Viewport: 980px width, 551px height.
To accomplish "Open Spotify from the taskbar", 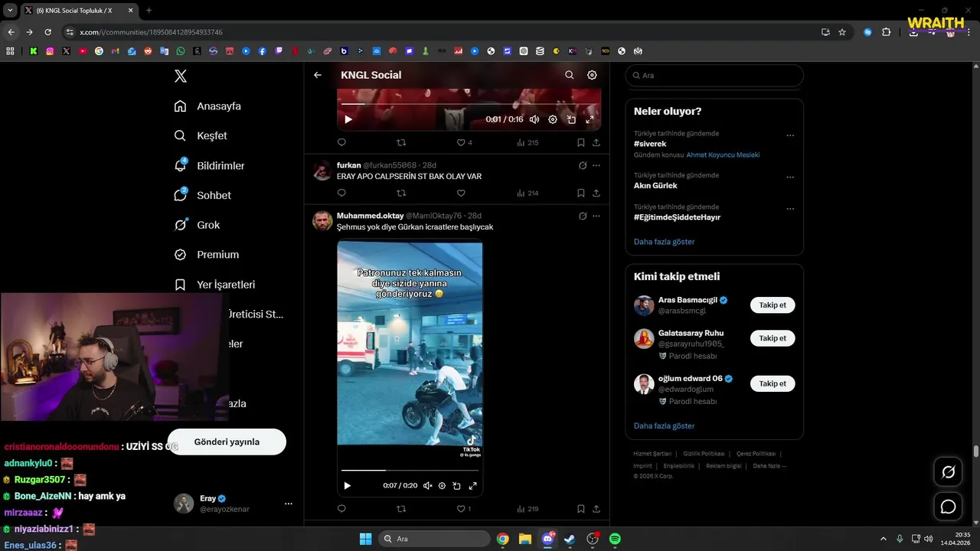I will (615, 539).
